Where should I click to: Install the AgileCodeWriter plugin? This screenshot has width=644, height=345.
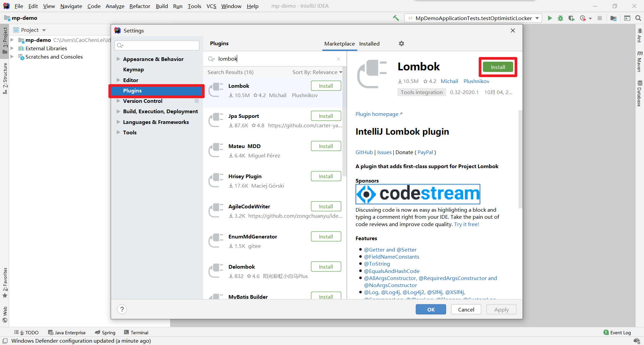(326, 206)
